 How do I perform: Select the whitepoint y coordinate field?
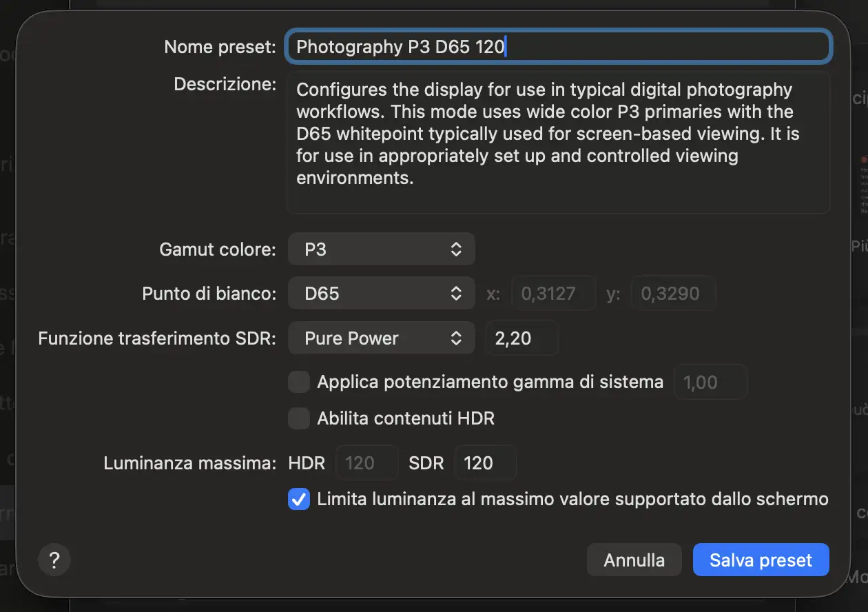(673, 293)
